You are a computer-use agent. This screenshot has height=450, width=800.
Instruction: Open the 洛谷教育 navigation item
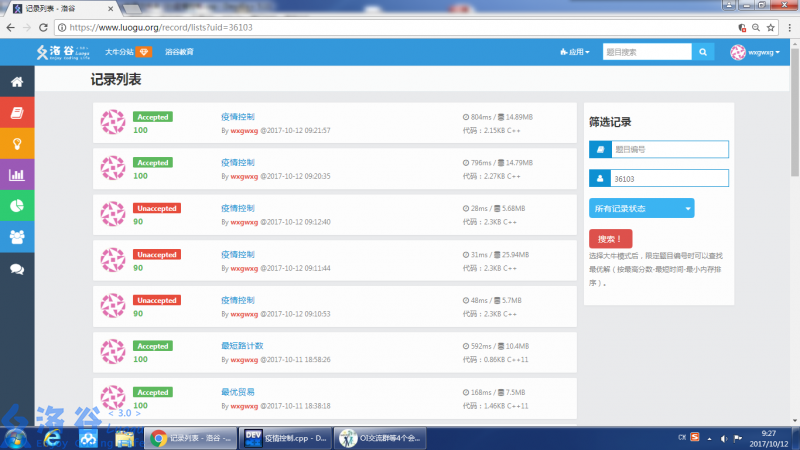(x=179, y=52)
